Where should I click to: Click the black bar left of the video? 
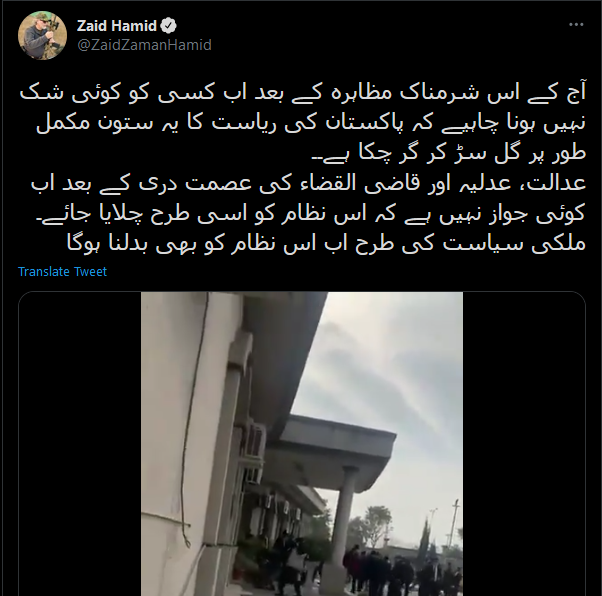click(x=80, y=444)
